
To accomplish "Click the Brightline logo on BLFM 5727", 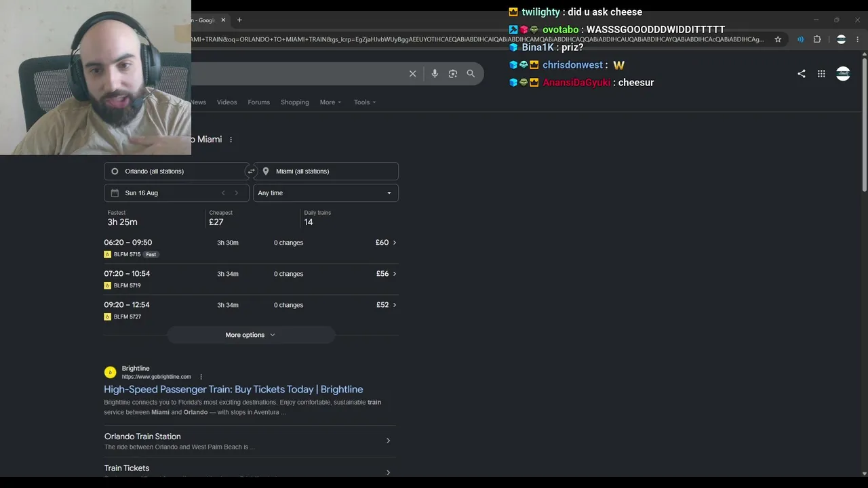I will 107,317.
